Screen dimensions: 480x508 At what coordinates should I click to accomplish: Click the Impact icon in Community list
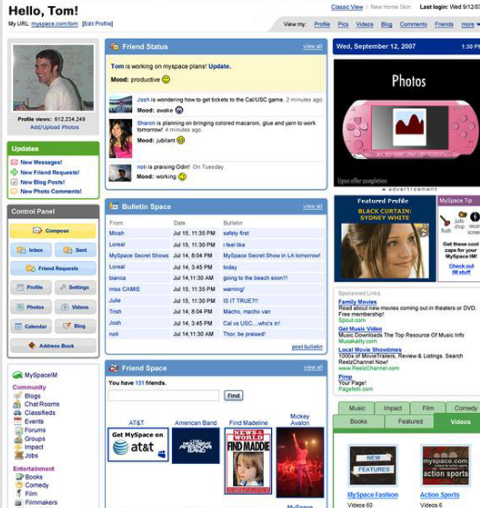tap(18, 447)
